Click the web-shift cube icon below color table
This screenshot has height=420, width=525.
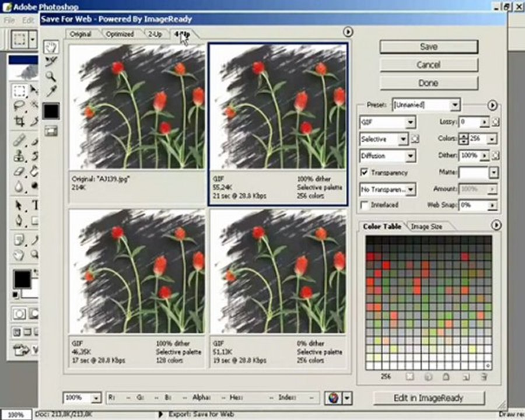tap(428, 377)
